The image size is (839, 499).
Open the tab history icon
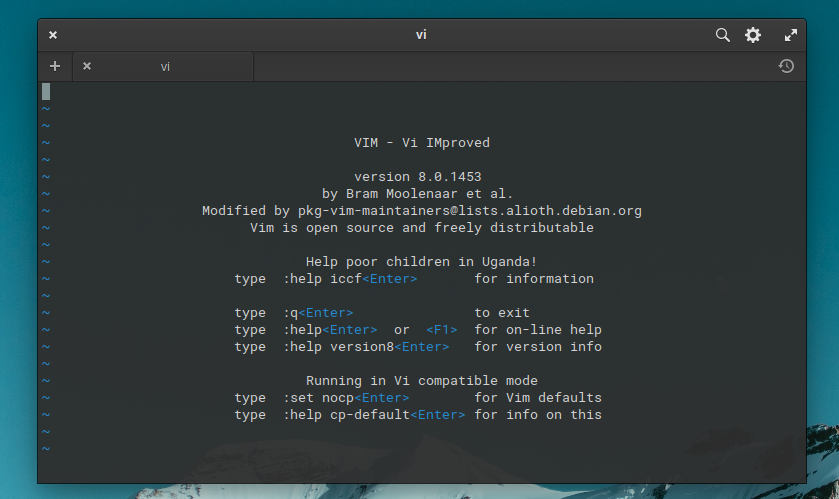click(786, 66)
